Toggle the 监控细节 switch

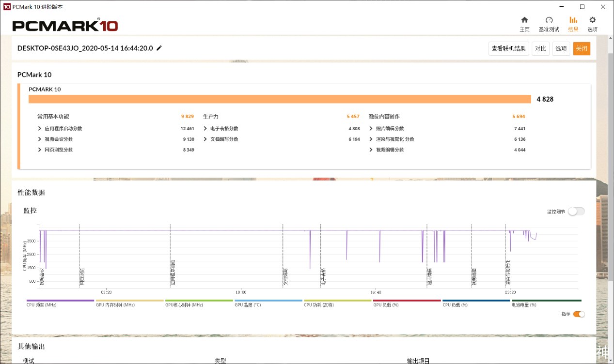[x=577, y=211]
